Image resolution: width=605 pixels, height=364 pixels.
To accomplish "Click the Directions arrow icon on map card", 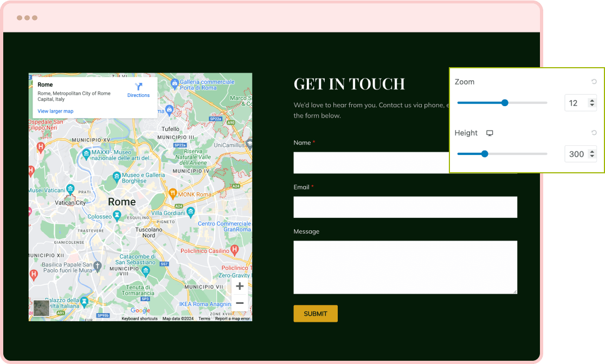I will [139, 86].
